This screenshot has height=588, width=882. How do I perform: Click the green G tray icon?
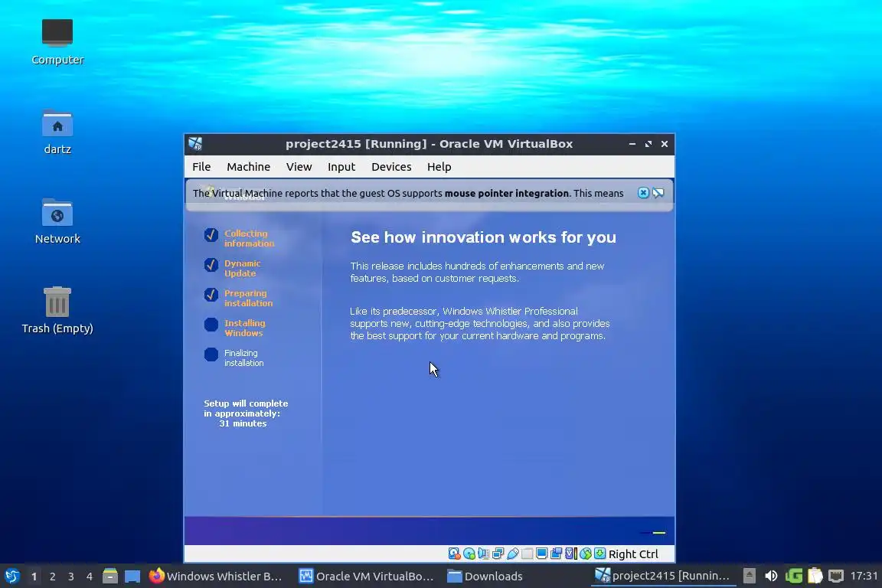pyautogui.click(x=794, y=576)
